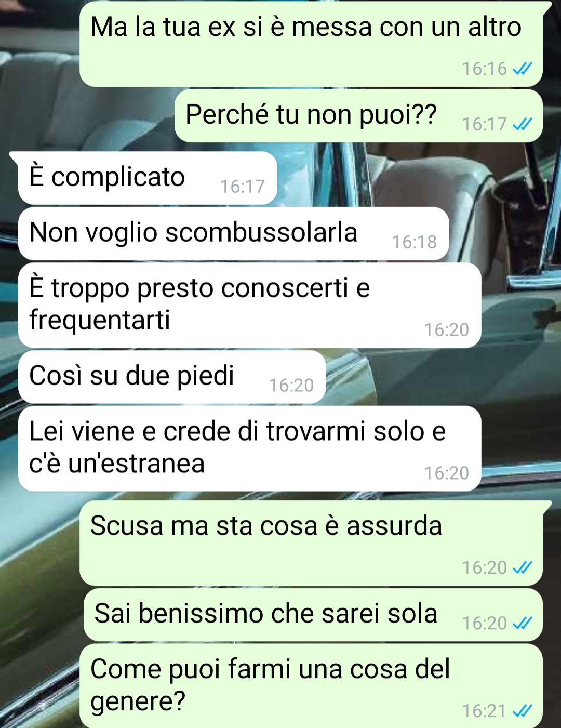Click the 16:16 timestamp on the first message
The width and height of the screenshot is (561, 728).
[x=484, y=69]
